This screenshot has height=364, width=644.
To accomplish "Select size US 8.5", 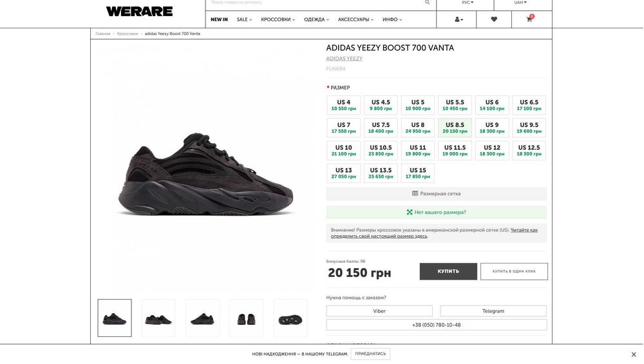I will click(455, 128).
